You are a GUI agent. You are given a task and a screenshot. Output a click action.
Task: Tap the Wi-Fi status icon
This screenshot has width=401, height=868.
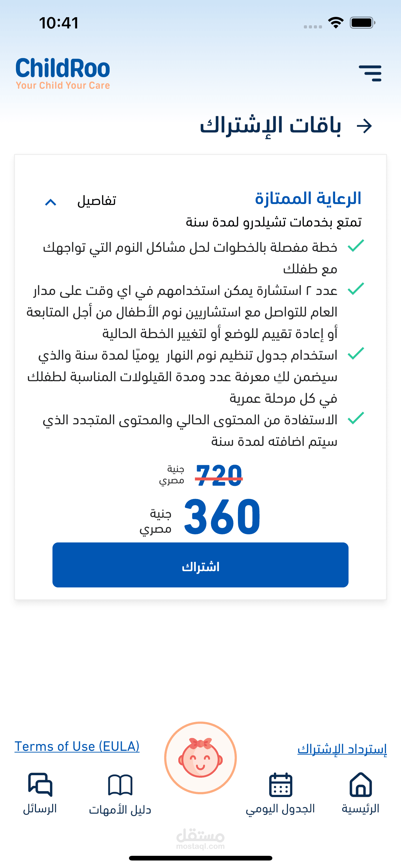tap(336, 23)
